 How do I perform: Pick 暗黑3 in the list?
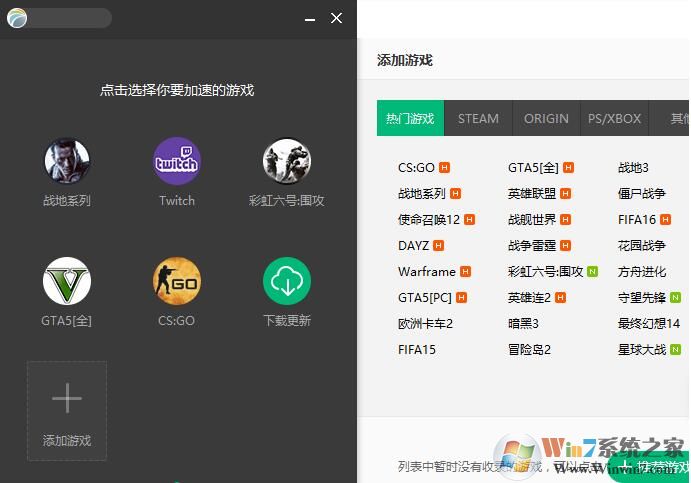tap(523, 323)
